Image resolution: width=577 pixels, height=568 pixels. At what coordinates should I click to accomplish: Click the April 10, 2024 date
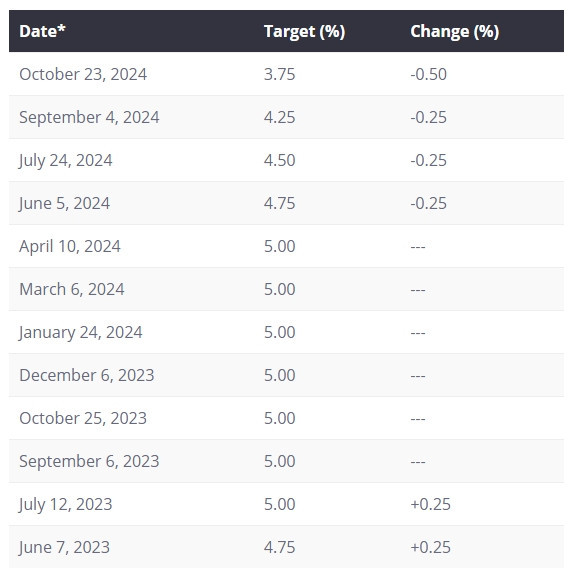click(70, 246)
